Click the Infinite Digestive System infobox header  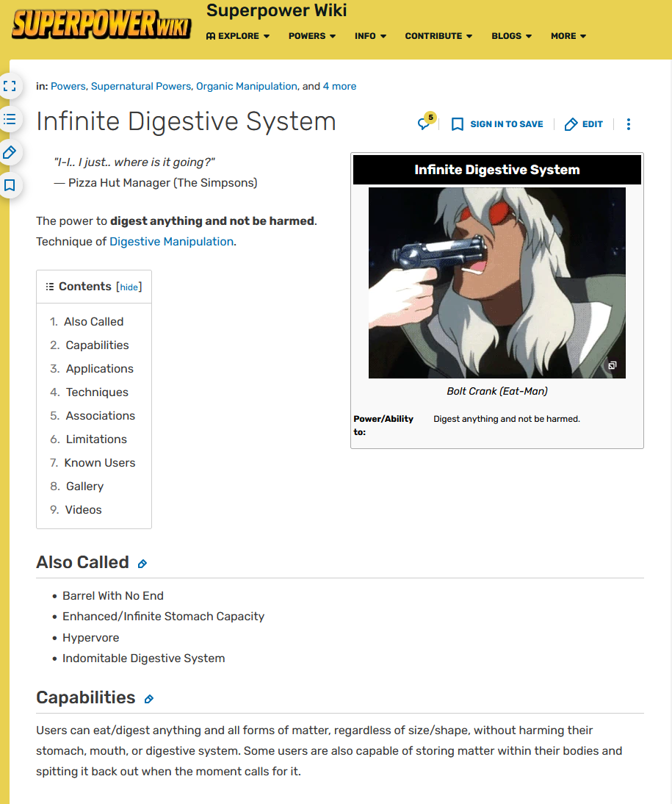[497, 170]
